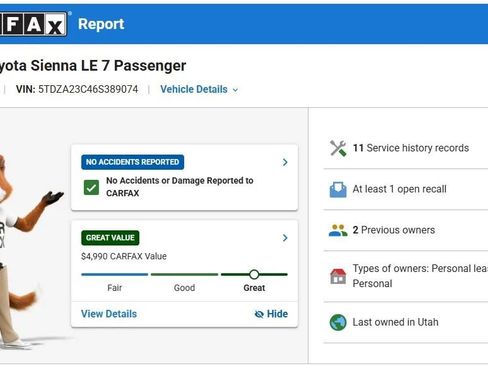Click the wrench service history icon
Viewport: 488px width, 366px height.
pos(338,148)
